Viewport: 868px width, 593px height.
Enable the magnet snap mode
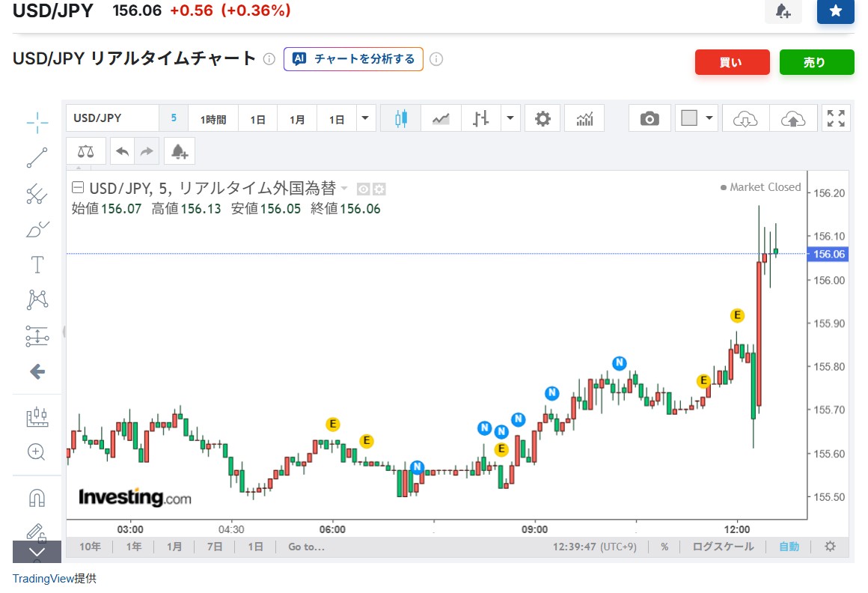click(37, 497)
